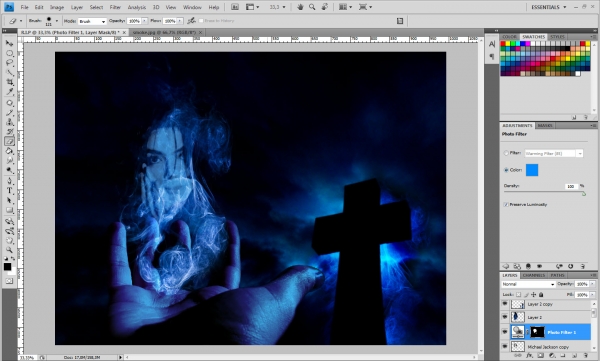The width and height of the screenshot is (600, 361).
Task: Open the options bar Opacity slider arrow
Action: click(145, 21)
